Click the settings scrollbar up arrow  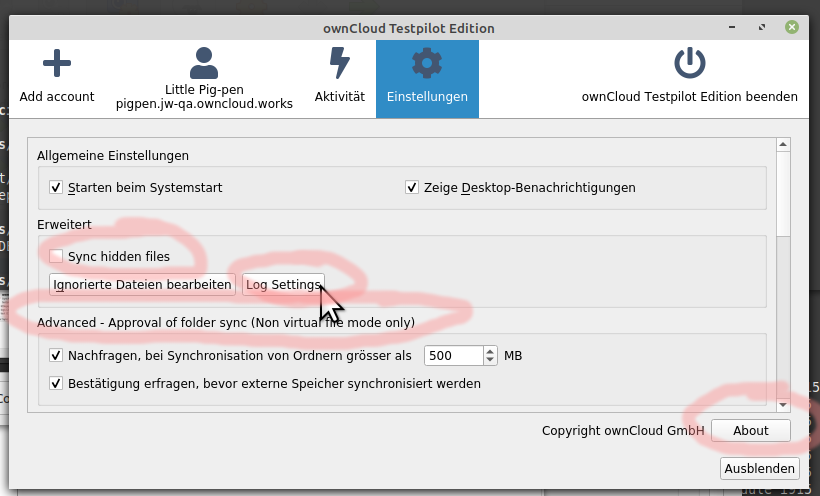tap(783, 144)
